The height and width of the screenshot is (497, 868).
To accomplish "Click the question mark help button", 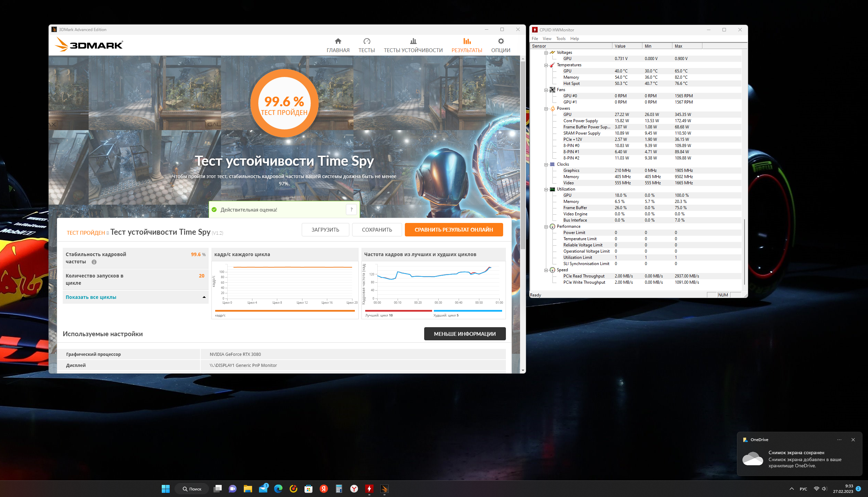I will click(x=351, y=209).
